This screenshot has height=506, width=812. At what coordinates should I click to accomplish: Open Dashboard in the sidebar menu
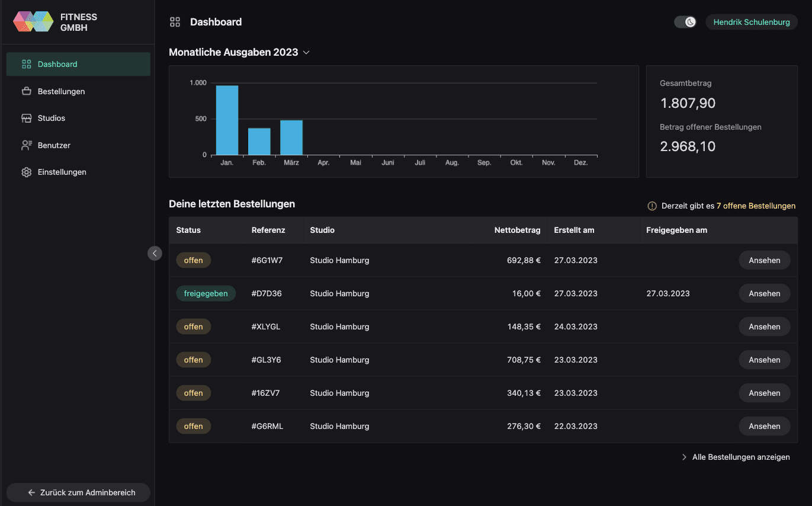coord(78,64)
